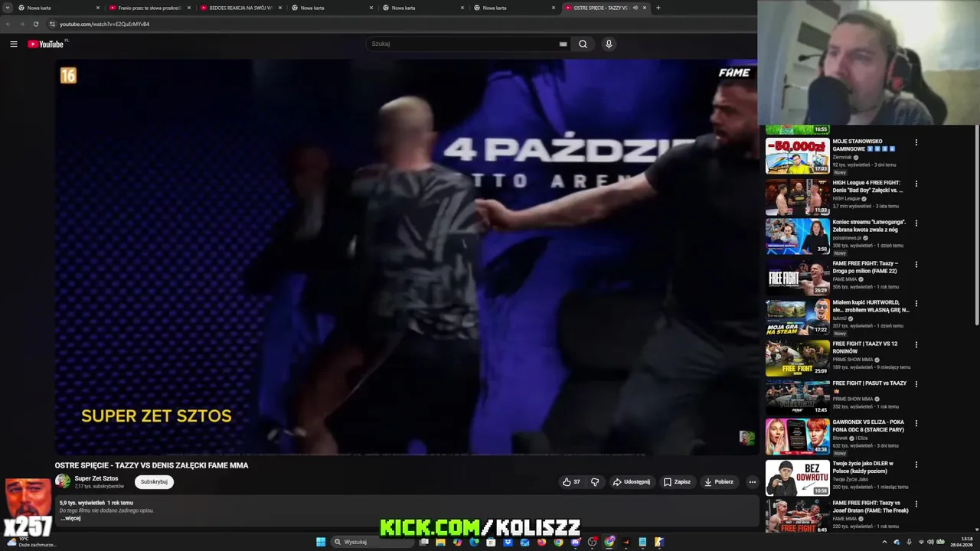Screen dimensions: 980x551
Task: Start voice search with the microphone
Action: pos(609,44)
